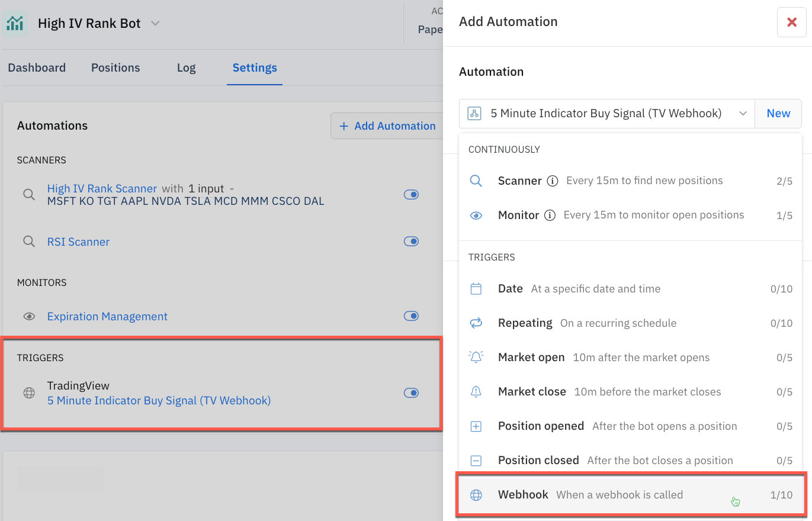Open the Log tab
This screenshot has height=521, width=812.
click(x=186, y=67)
